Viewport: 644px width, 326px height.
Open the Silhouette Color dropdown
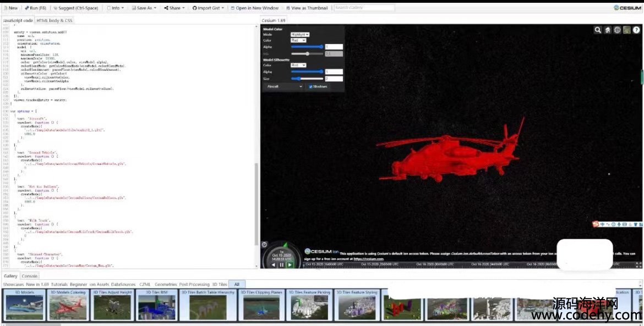tap(298, 65)
